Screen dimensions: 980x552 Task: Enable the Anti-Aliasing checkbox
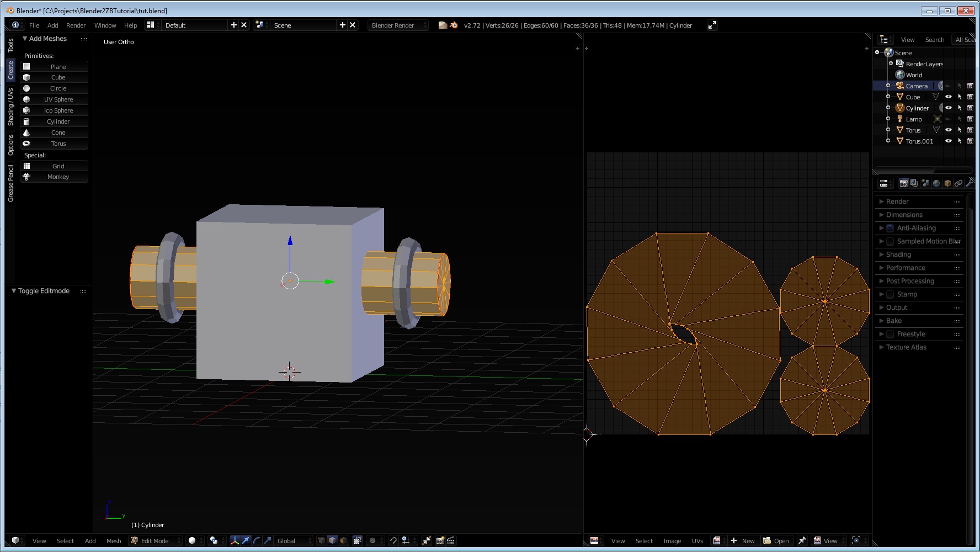890,228
